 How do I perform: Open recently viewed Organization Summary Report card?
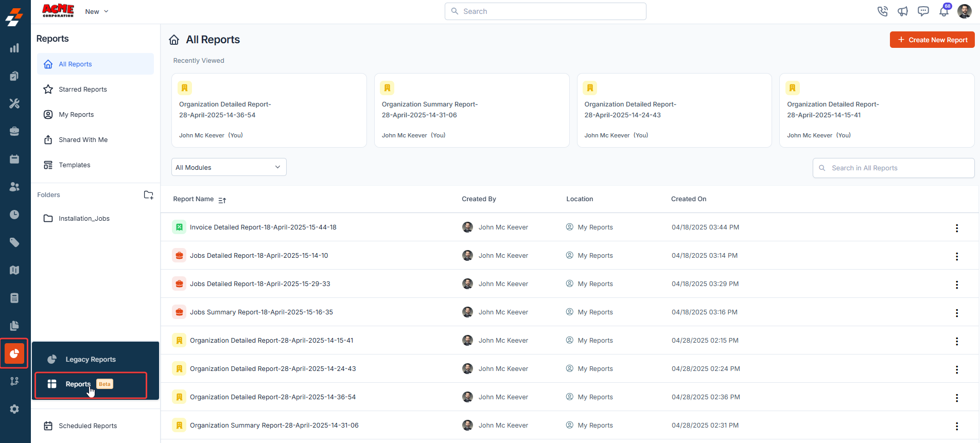[x=471, y=110]
